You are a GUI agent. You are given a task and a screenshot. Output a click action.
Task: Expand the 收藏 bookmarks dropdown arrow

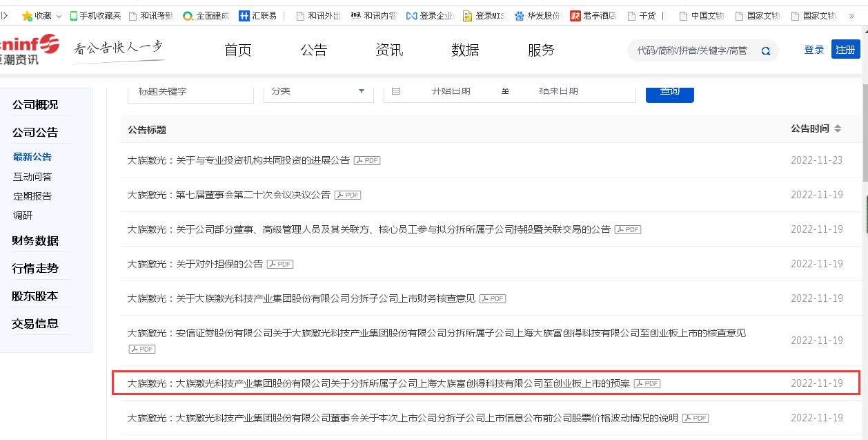(58, 16)
